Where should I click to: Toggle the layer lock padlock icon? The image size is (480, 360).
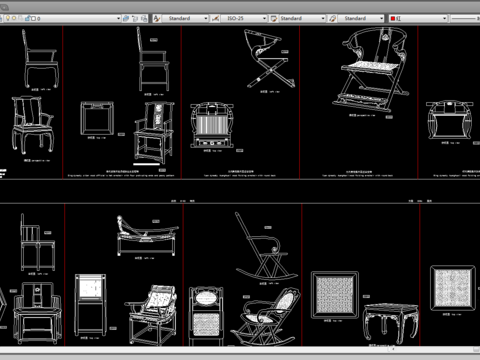27,18
